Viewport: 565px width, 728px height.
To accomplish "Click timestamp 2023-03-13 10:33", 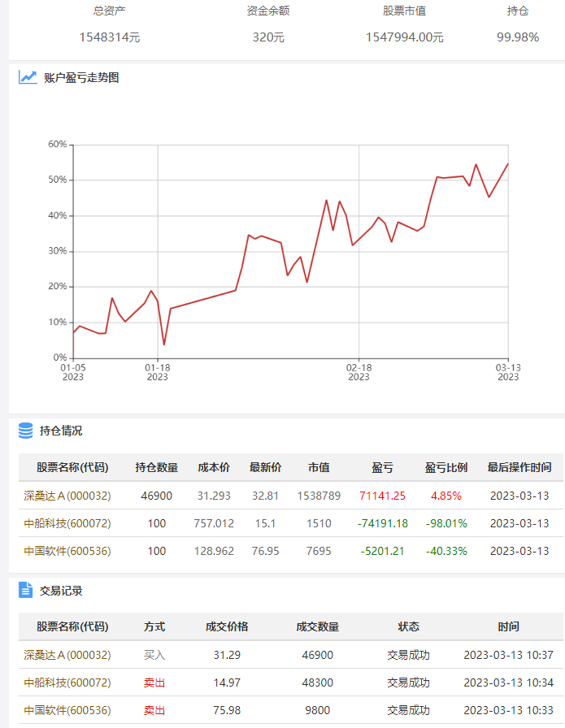I will coord(508,710).
